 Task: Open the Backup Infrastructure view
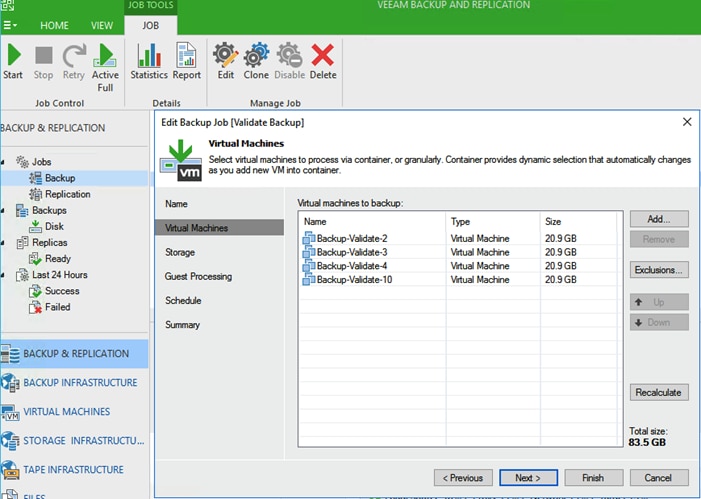click(x=74, y=383)
